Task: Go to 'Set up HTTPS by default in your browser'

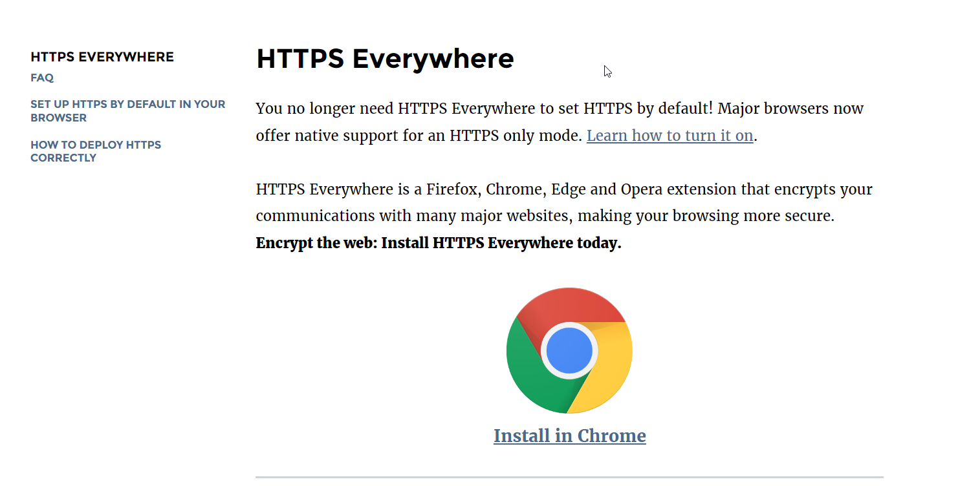Action: pyautogui.click(x=128, y=111)
